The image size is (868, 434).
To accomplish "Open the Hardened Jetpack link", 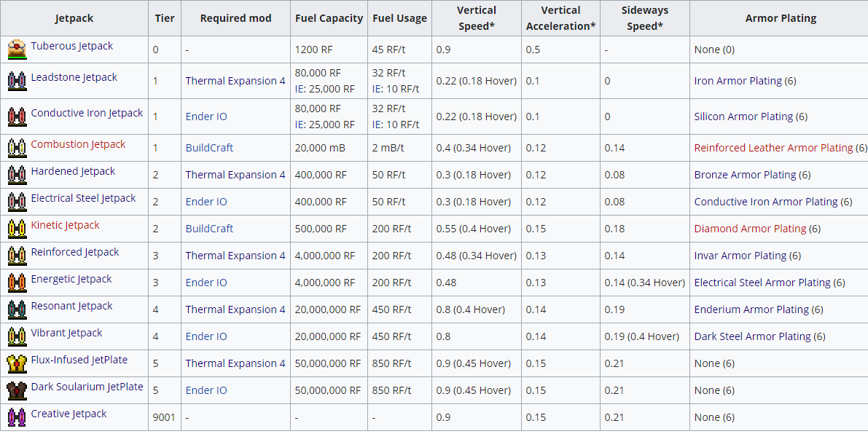I will tap(73, 171).
